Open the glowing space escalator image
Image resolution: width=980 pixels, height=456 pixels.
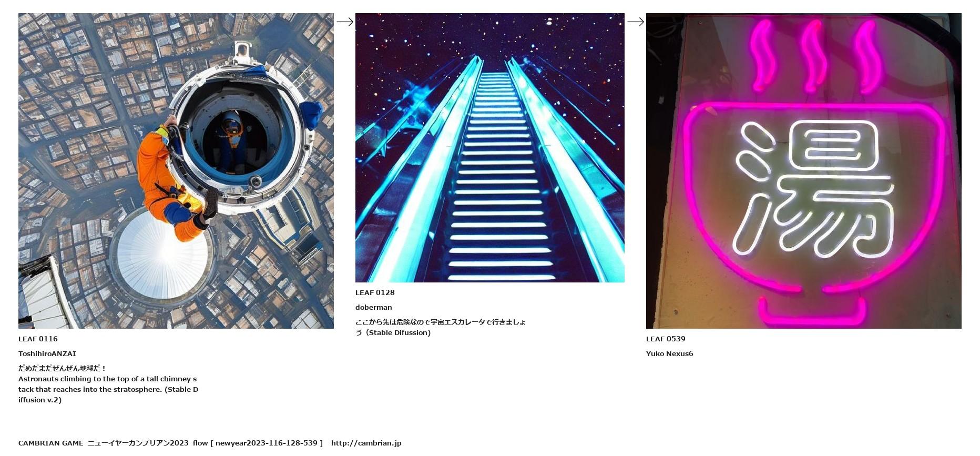tap(490, 148)
